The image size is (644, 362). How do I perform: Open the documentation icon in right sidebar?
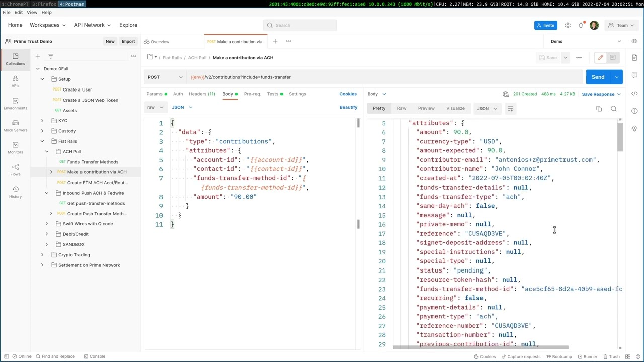pyautogui.click(x=634, y=58)
